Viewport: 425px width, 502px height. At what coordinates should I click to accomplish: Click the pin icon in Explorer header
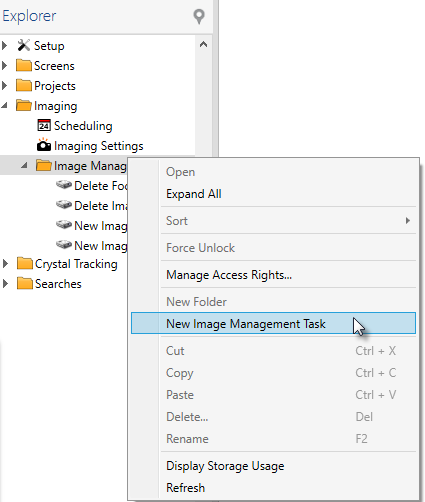199,16
